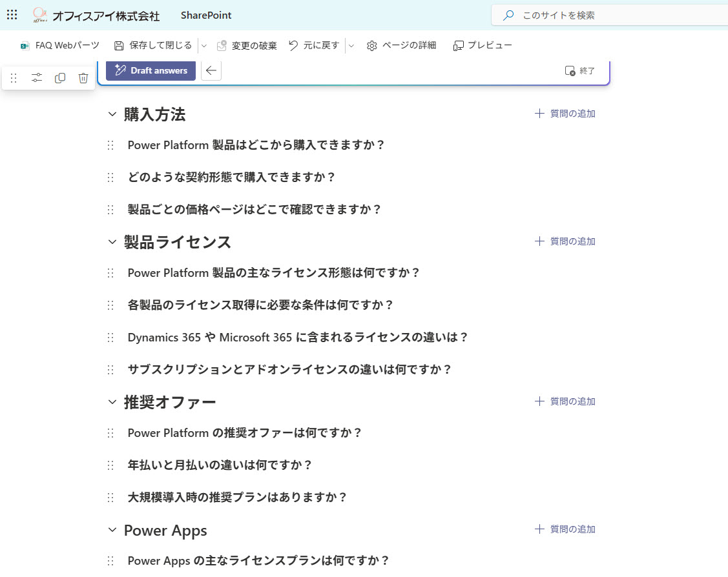Screen dimensions: 728x577
Task: Click drag handle for 製品はどこから購入できますか
Action: tap(110, 145)
